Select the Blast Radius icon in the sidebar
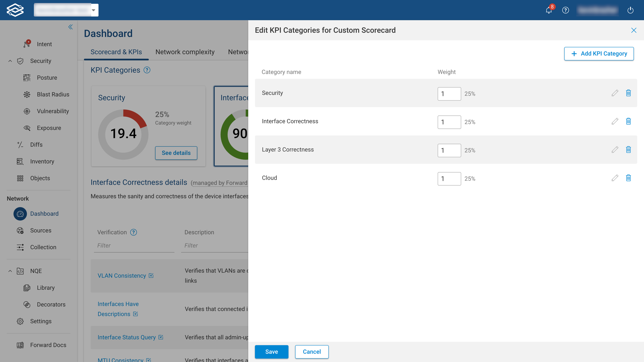Image resolution: width=644 pixels, height=362 pixels. [x=27, y=95]
